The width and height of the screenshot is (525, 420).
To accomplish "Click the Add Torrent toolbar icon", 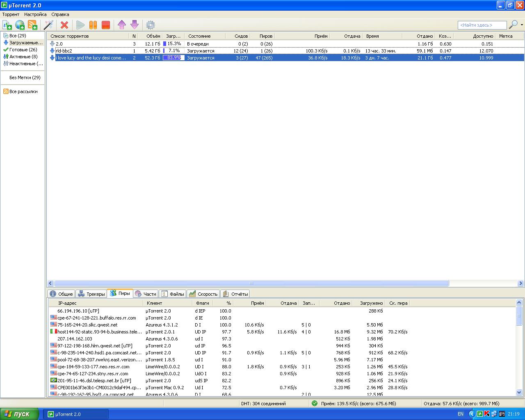I will coord(7,25).
